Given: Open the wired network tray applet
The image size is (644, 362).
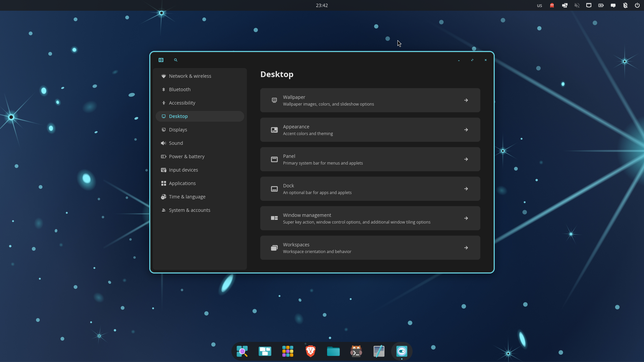Looking at the screenshot, I should point(589,5).
